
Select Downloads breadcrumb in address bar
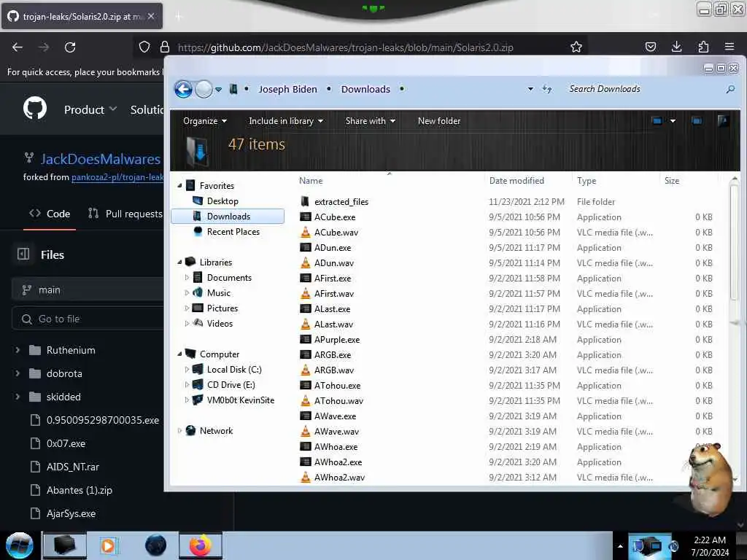point(365,89)
